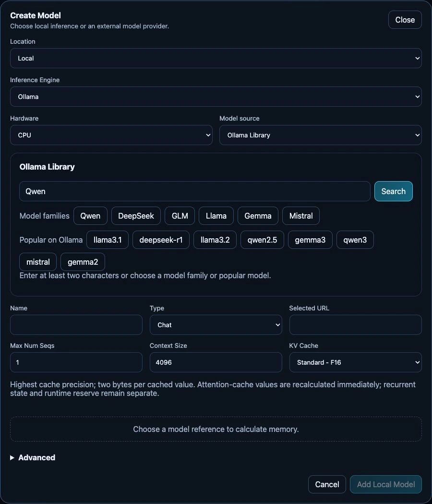Choose the gemma3 popular model
This screenshot has height=504, width=432.
point(310,240)
